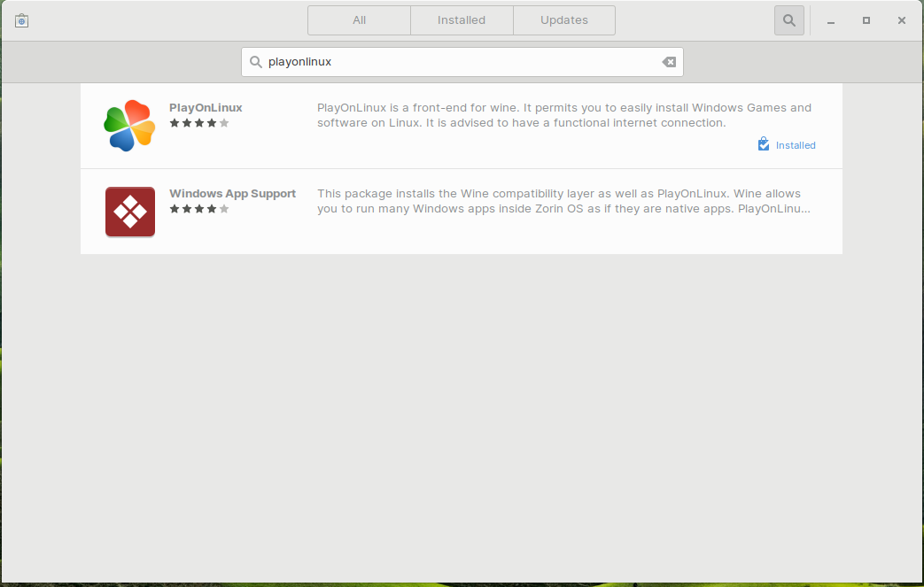Click the magnifier icon inside search field

pos(256,62)
